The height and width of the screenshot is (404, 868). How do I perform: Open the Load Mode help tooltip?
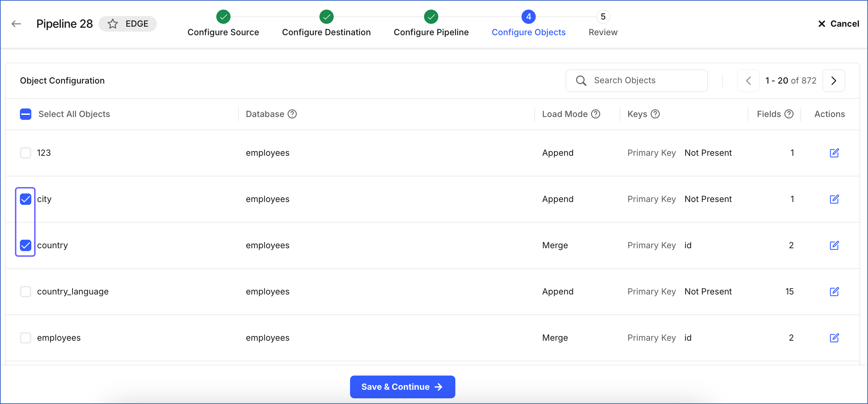click(x=596, y=114)
